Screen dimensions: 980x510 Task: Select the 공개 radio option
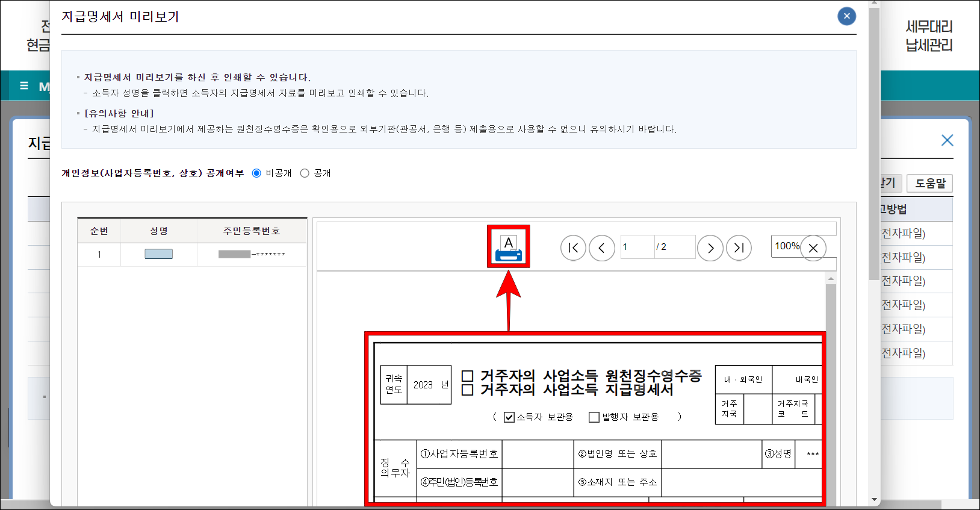click(x=305, y=173)
